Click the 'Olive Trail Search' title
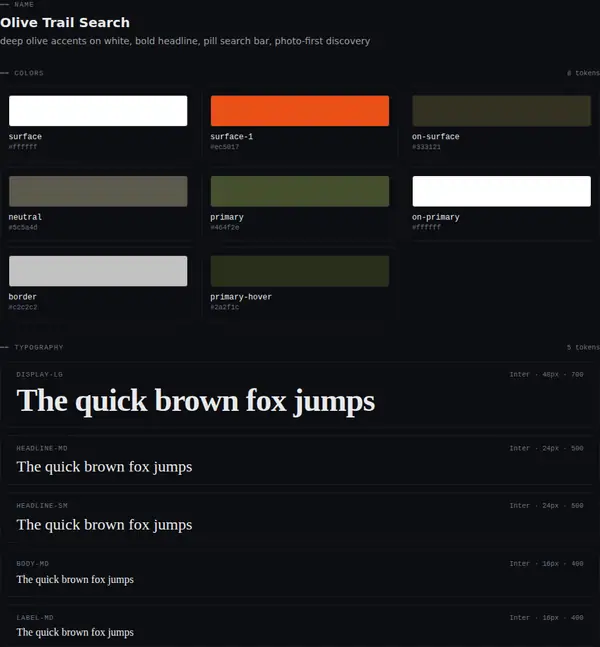 coord(65,22)
